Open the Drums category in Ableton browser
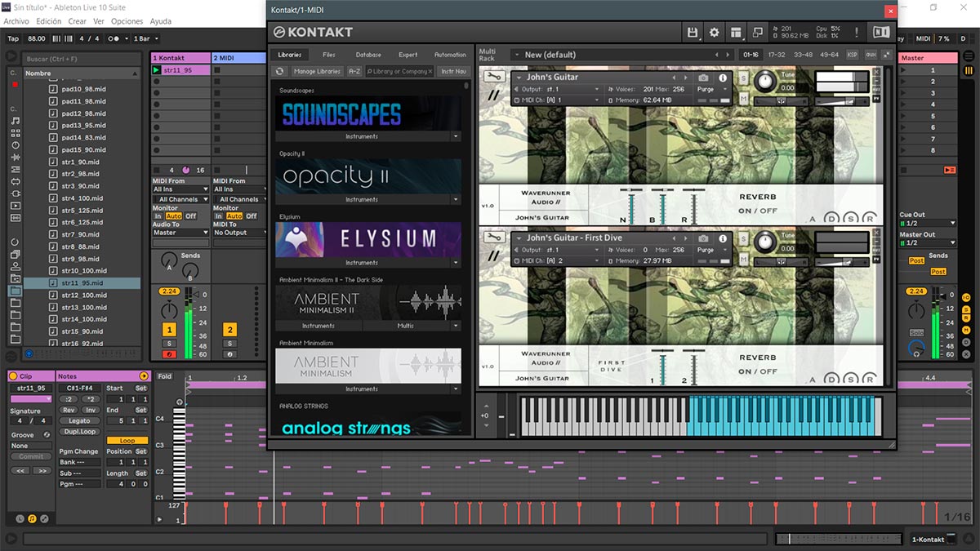This screenshot has width=980, height=551. pos(16,133)
